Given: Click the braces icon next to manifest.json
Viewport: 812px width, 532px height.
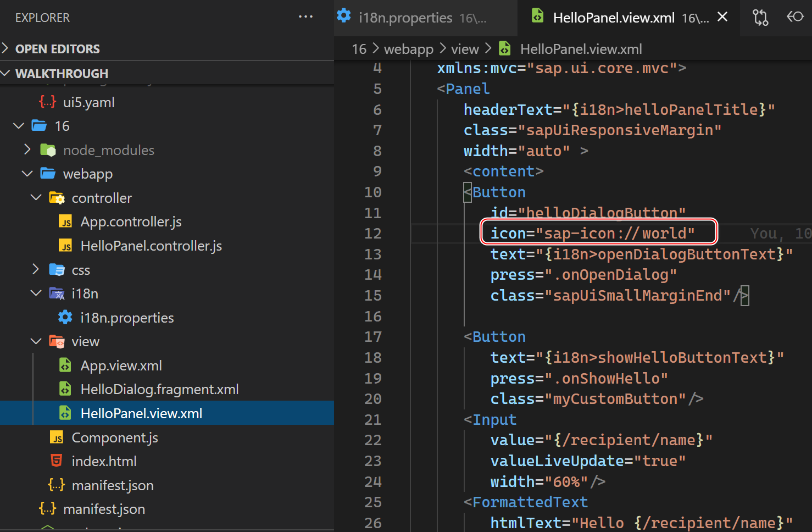Looking at the screenshot, I should (x=56, y=485).
